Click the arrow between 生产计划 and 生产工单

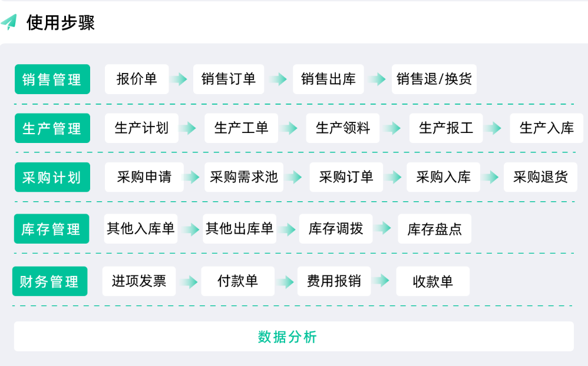pyautogui.click(x=188, y=128)
